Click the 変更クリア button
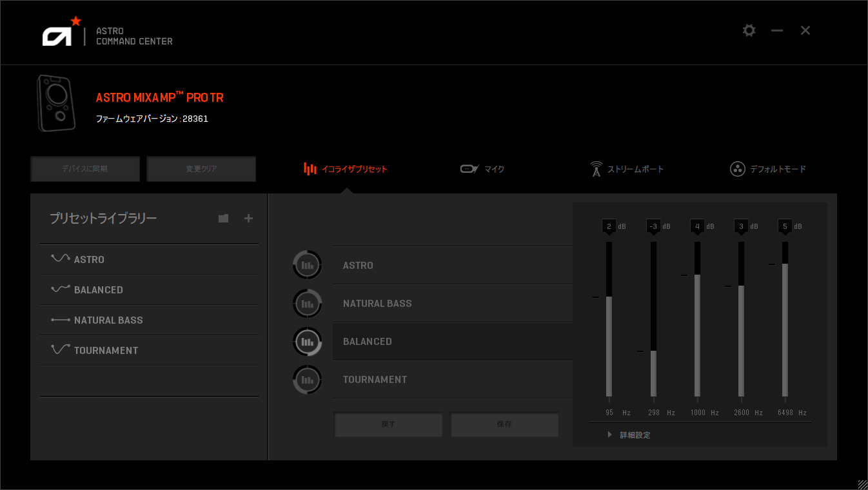The width and height of the screenshot is (868, 490). 201,169
